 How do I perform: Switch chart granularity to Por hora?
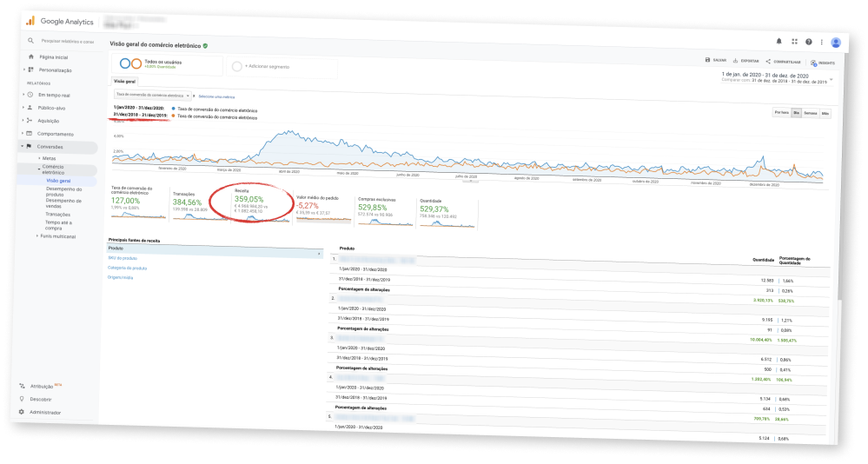[781, 112]
